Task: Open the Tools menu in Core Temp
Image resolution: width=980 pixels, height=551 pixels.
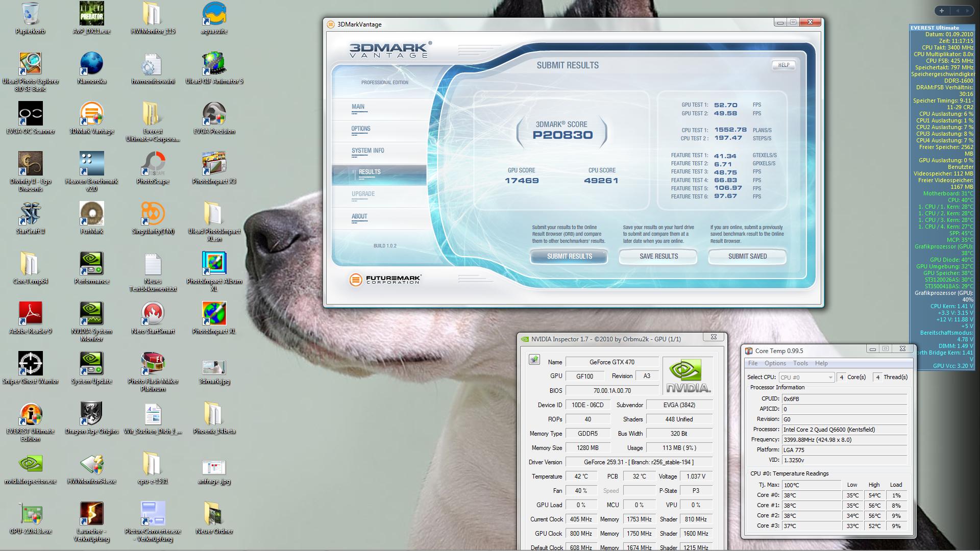Action: pos(800,363)
